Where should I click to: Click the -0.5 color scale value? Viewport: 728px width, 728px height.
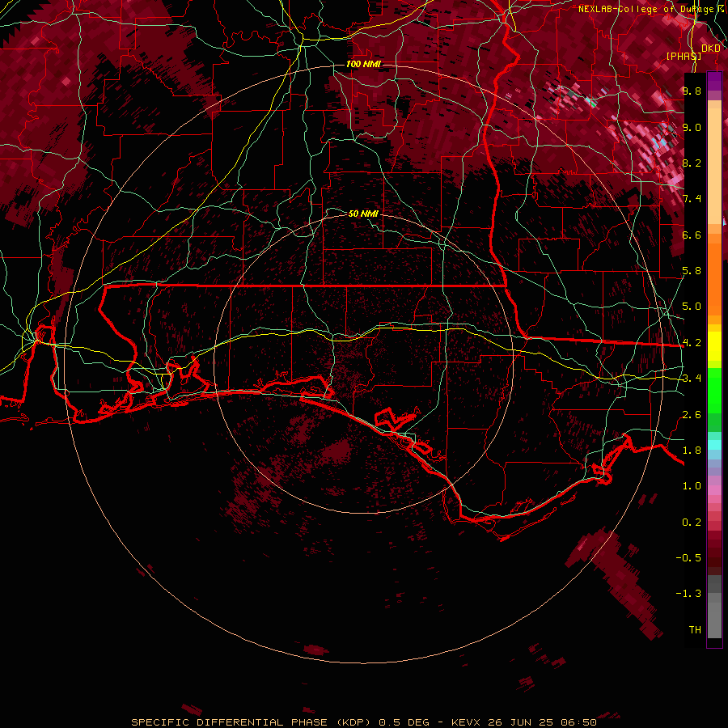[x=688, y=558]
